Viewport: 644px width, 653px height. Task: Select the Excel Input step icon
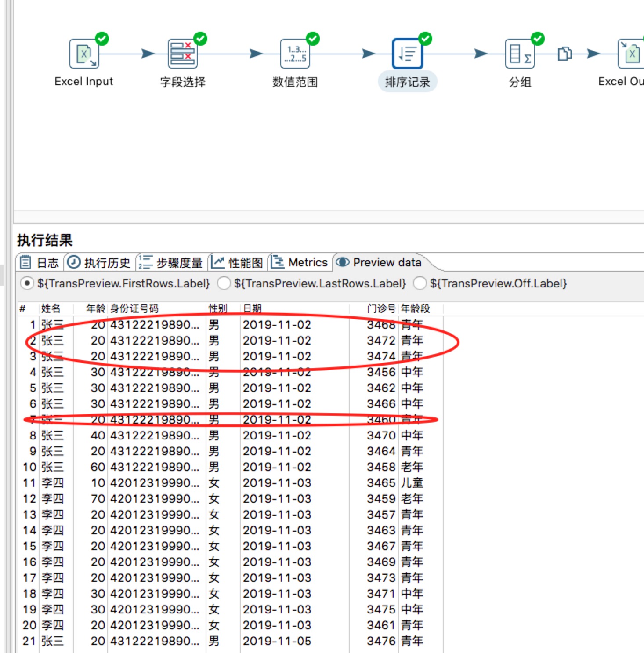pyautogui.click(x=84, y=54)
